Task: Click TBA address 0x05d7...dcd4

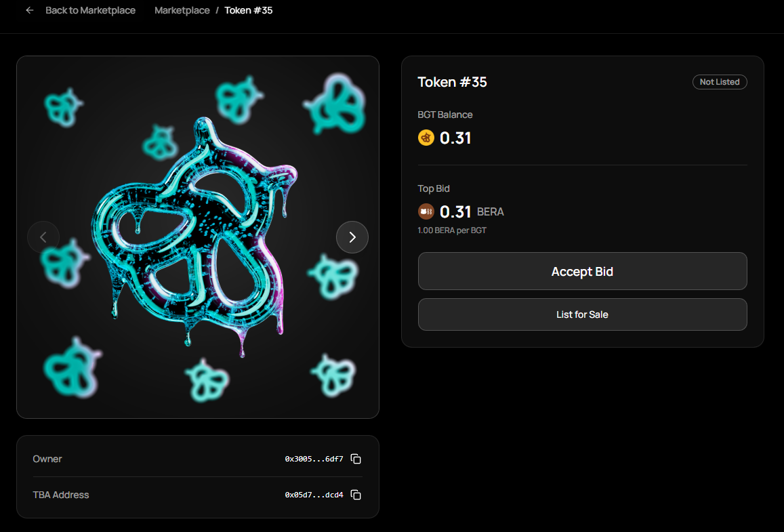Action: point(314,495)
